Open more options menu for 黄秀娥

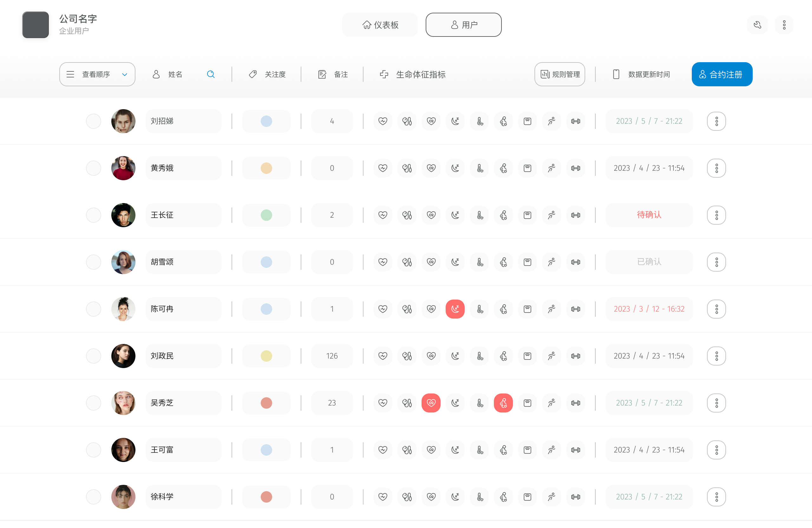(716, 168)
